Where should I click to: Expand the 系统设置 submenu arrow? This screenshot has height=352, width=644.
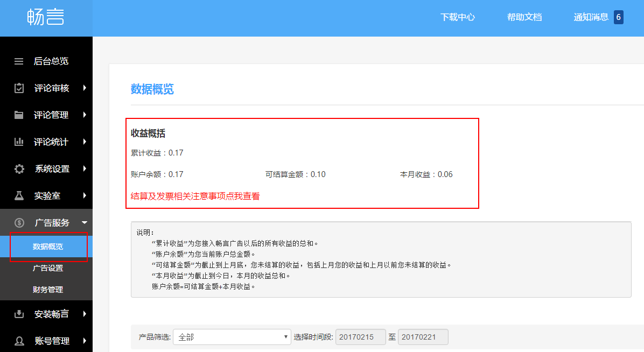point(85,169)
